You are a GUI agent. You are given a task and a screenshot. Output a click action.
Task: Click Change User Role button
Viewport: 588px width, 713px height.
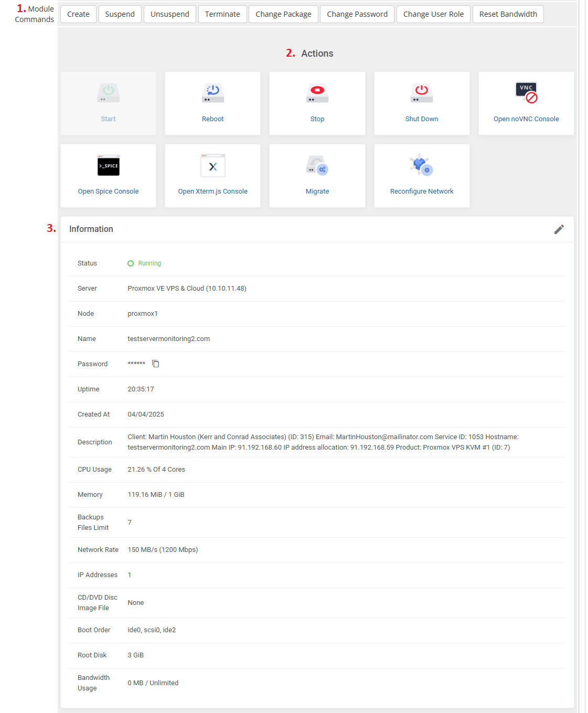[x=433, y=14]
